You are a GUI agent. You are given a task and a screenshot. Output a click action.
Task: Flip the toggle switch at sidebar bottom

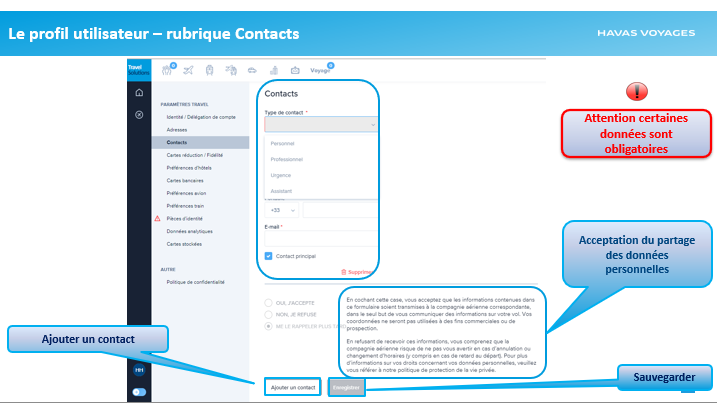click(x=139, y=392)
